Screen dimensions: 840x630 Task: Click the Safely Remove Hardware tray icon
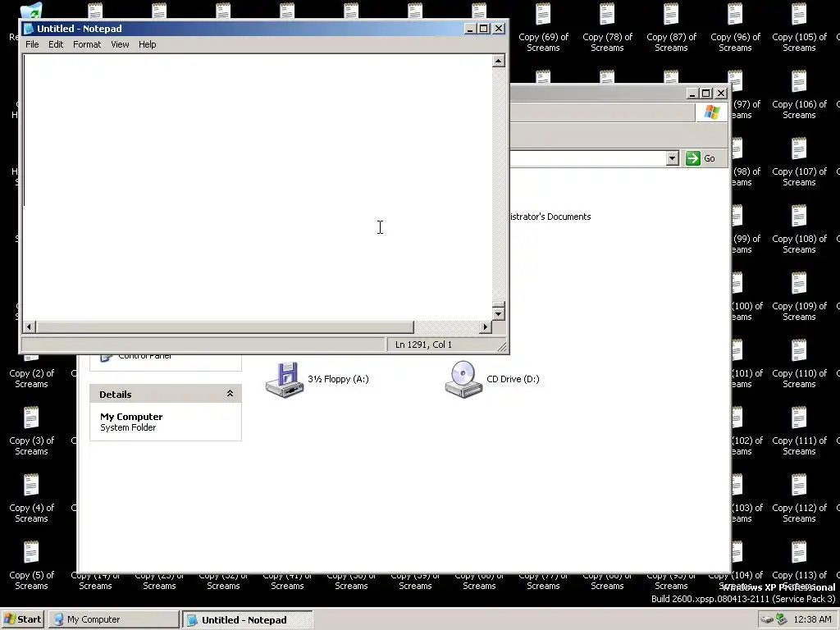click(767, 619)
